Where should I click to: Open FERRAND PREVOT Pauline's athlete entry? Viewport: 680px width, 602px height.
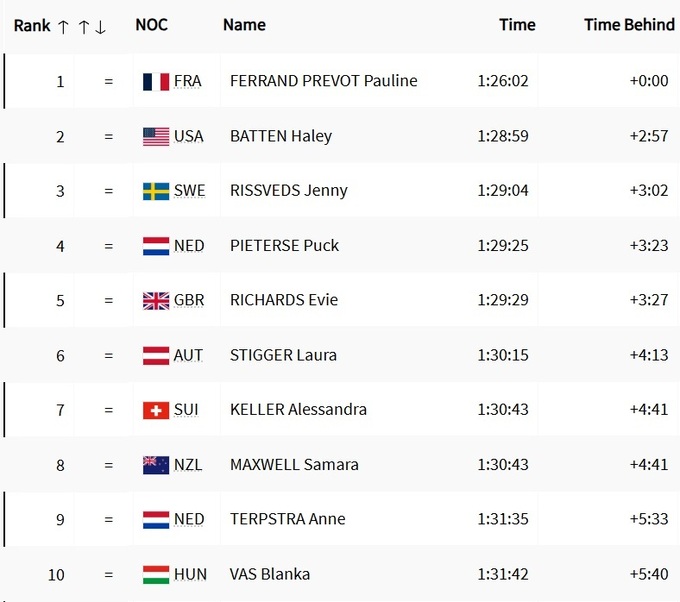tap(323, 81)
